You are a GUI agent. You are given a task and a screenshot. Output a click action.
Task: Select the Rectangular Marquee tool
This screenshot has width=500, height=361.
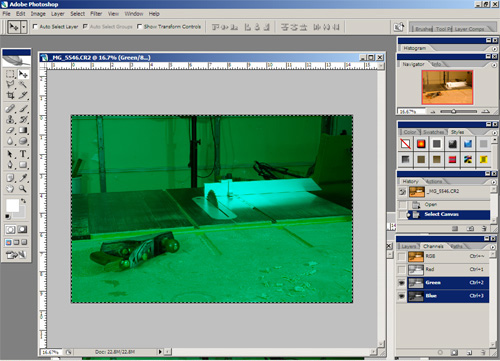[x=10, y=74]
